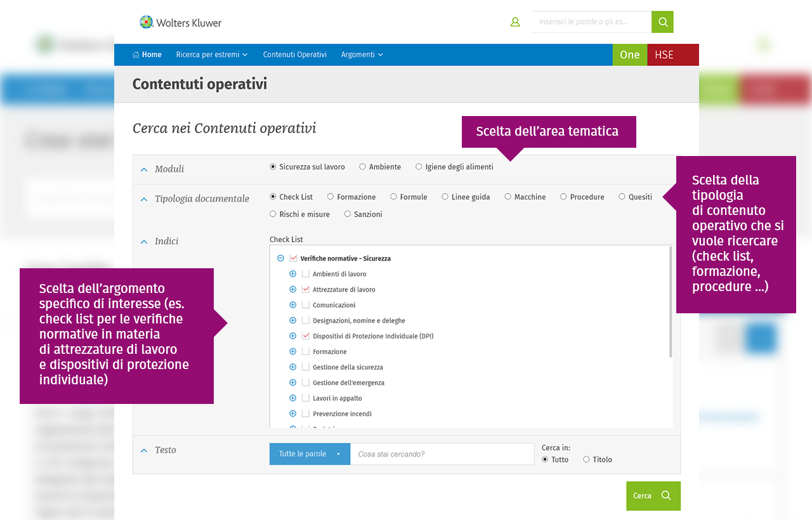
Task: Expand the Attrezzature di lavoro node
Action: tap(293, 290)
